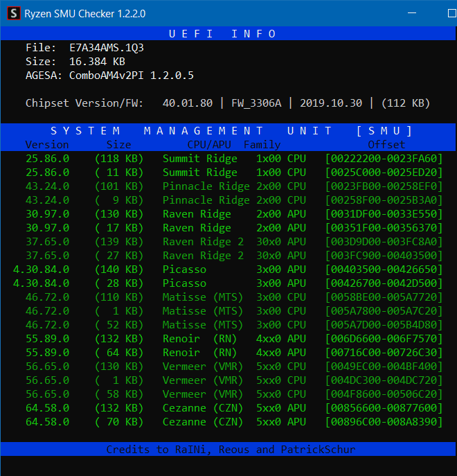Select file name E7A34AMS.1Q3
Screen dimensions: 457x476
(107, 48)
